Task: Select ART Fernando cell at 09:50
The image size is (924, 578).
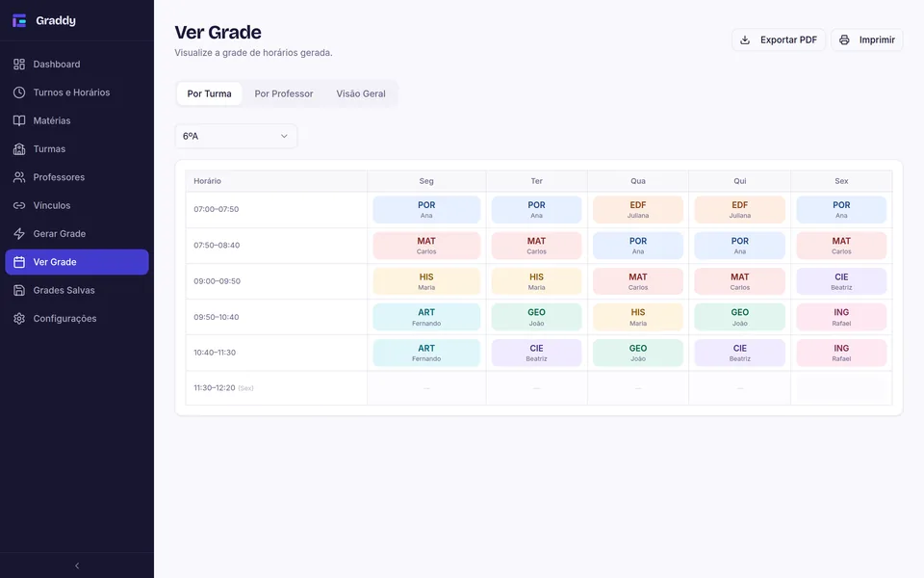Action: point(426,317)
